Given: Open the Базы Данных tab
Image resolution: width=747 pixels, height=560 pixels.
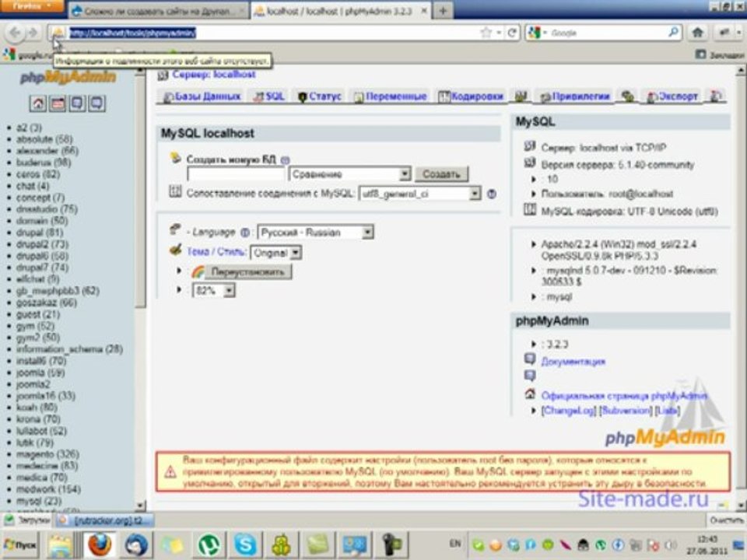Looking at the screenshot, I should point(202,96).
